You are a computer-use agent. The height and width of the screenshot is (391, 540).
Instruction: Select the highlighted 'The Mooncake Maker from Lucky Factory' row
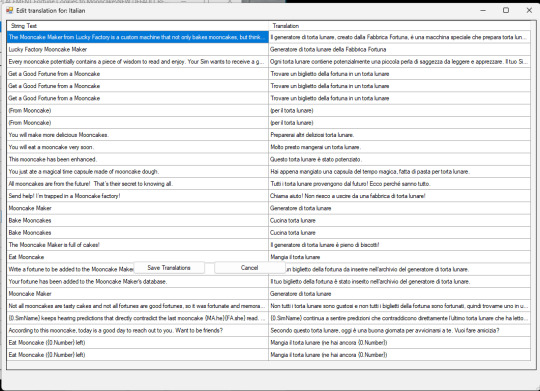tap(137, 37)
